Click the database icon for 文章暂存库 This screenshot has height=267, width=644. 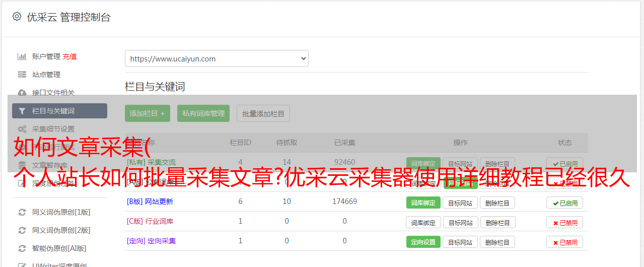click(x=22, y=165)
